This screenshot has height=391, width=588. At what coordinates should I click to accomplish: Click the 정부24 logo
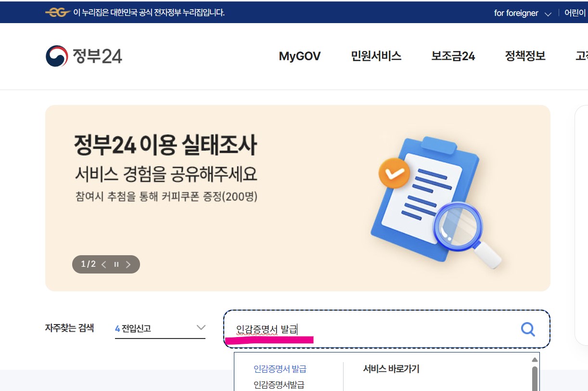click(84, 56)
